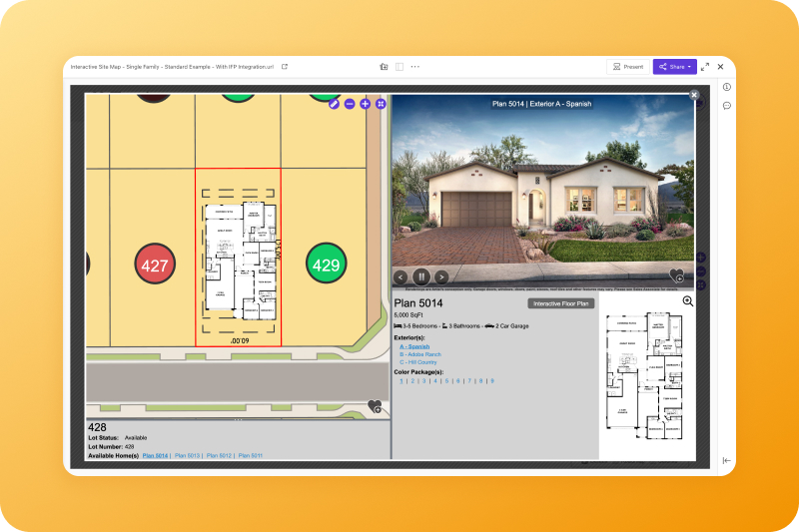
Task: Choose Plan 5013 from available homes
Action: coord(187,455)
